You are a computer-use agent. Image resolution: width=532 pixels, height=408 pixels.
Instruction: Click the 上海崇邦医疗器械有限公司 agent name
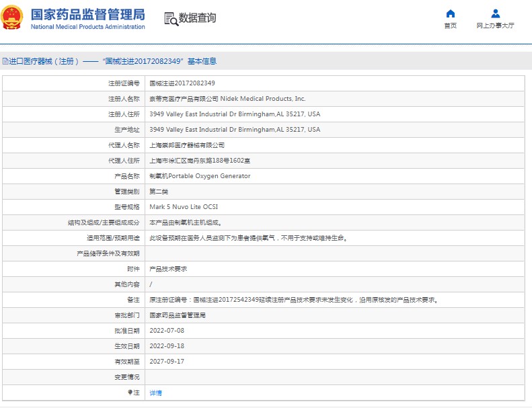point(186,145)
